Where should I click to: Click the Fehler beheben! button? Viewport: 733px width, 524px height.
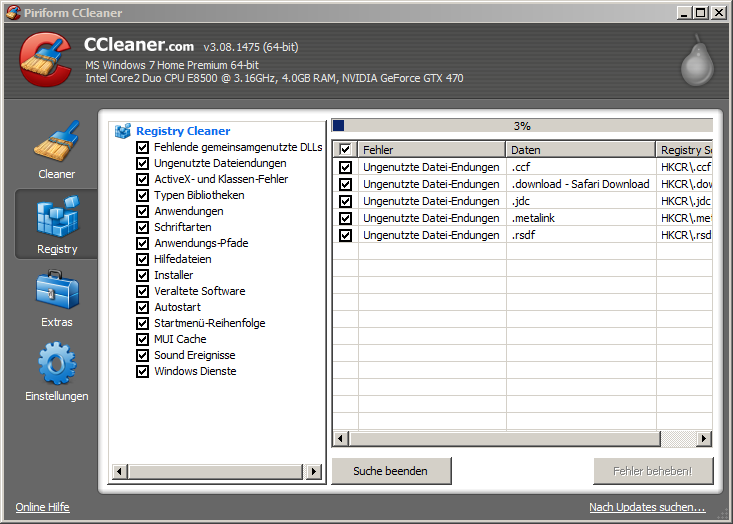coord(653,471)
